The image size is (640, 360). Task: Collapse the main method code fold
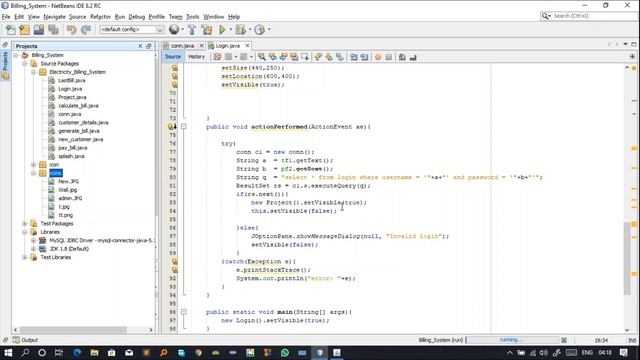pyautogui.click(x=184, y=312)
